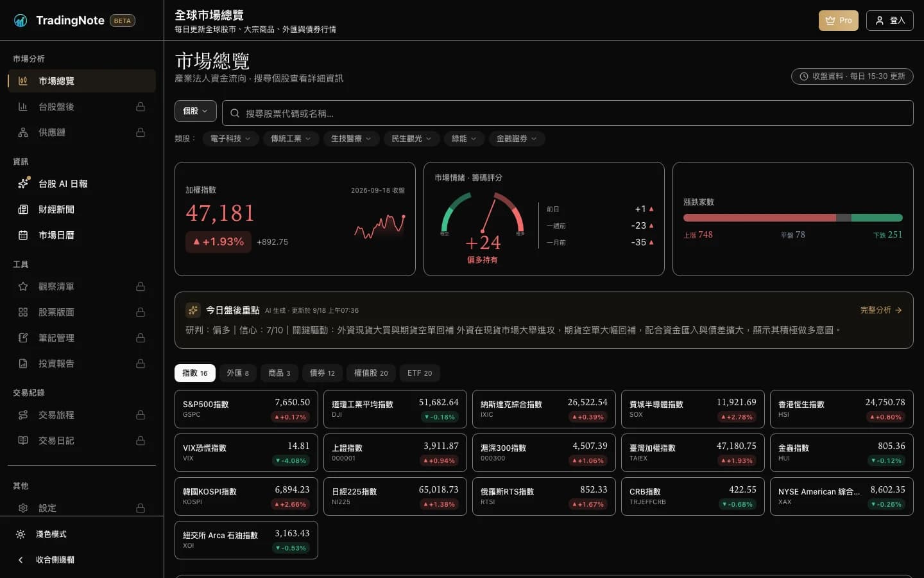Switch to the 權值股 20 tab
Image resolution: width=924 pixels, height=578 pixels.
372,373
